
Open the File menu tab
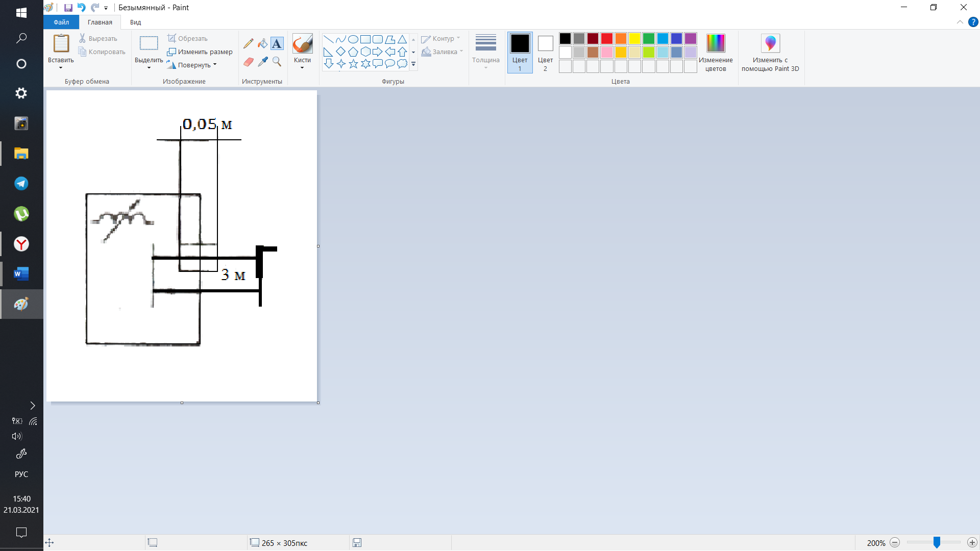point(61,22)
